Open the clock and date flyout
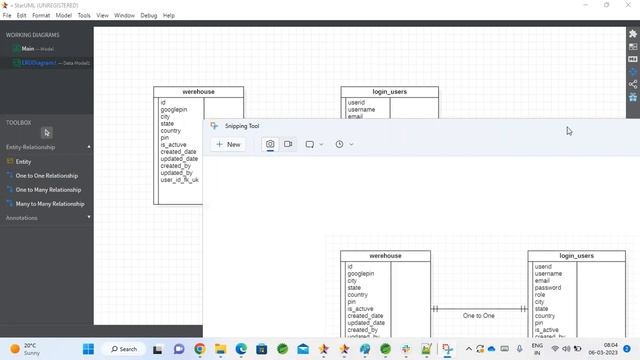Screen dimensions: 640x360 [603, 349]
